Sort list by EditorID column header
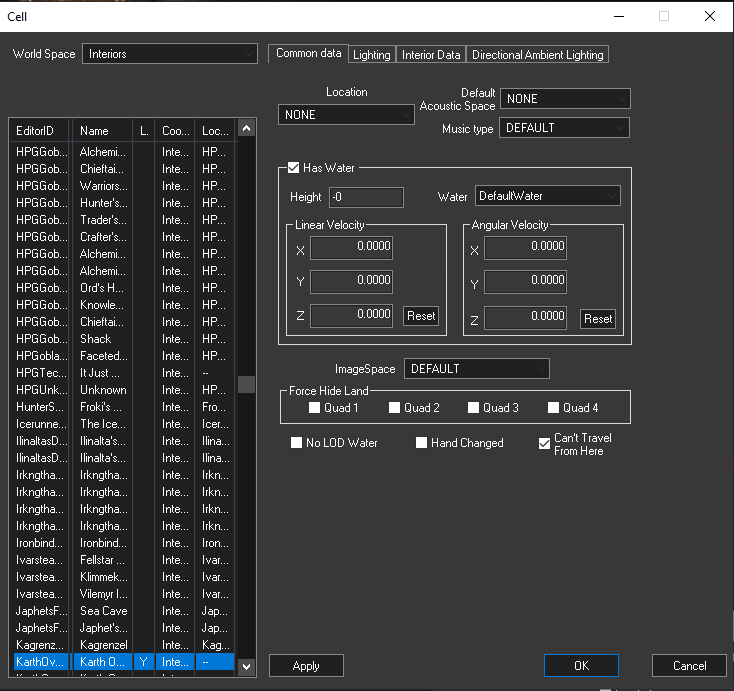This screenshot has width=734, height=691. point(39,131)
